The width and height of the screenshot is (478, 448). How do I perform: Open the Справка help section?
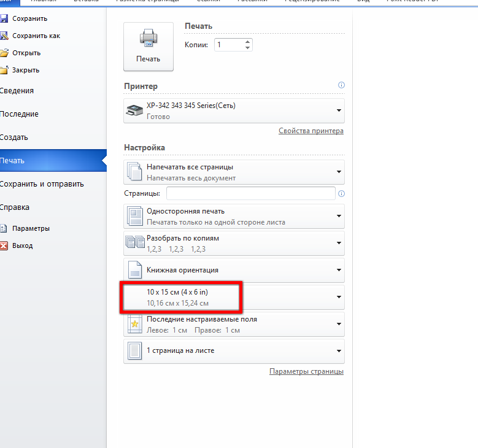tap(15, 207)
